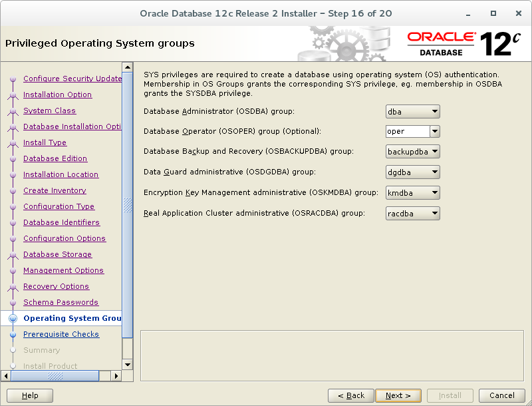The height and width of the screenshot is (406, 532).
Task: Click the empty message area at the bottom
Action: pos(332,356)
